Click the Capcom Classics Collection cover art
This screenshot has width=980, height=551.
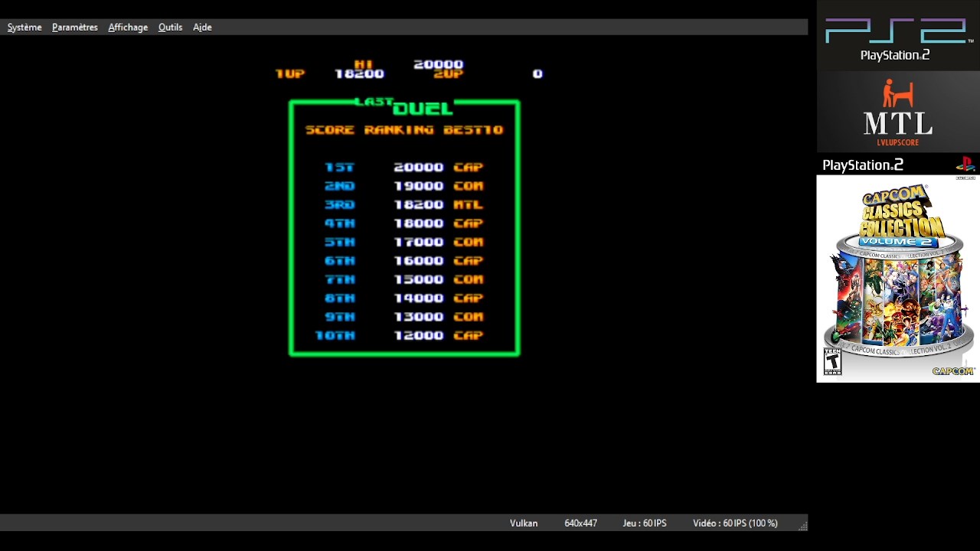tap(897, 279)
